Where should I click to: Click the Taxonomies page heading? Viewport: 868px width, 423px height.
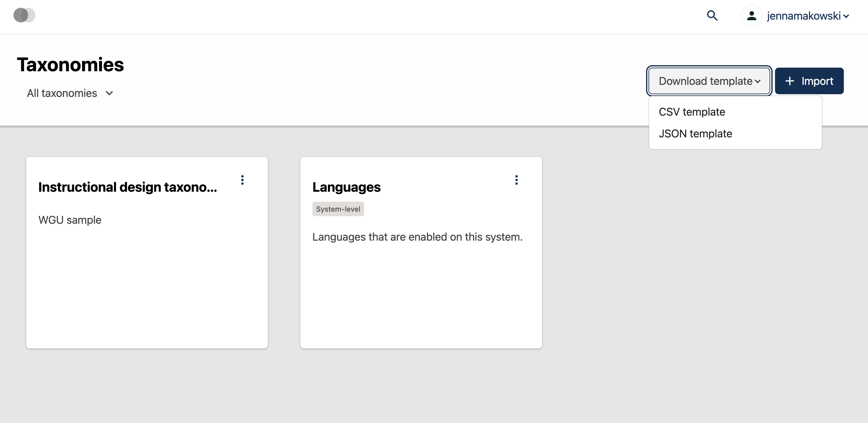pos(70,64)
